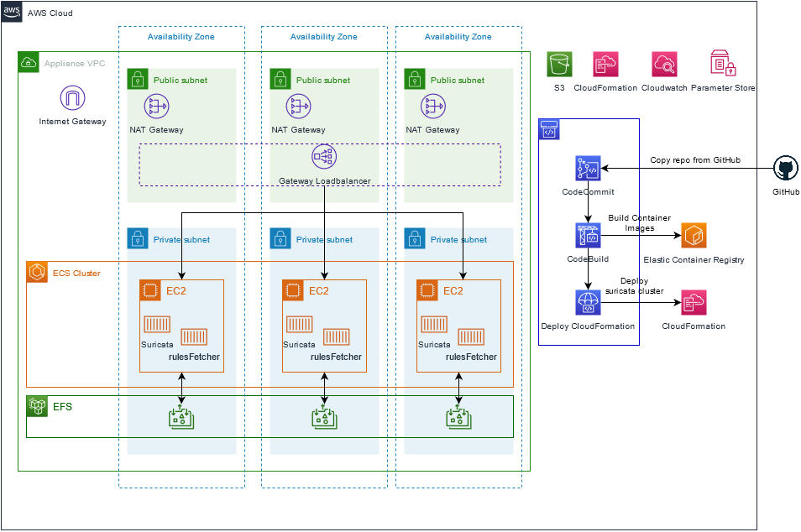Select the Cloudwatch icon
This screenshot has width=801, height=532.
point(665,65)
